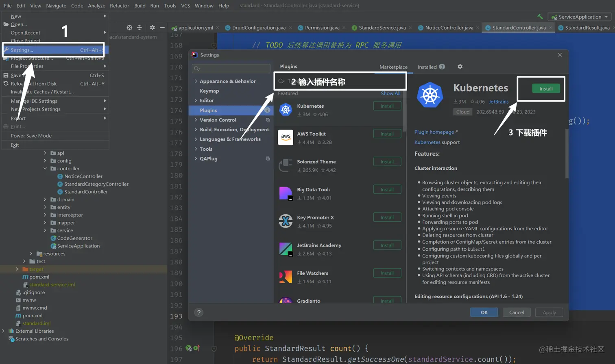Expand the External Libraries node
The width and height of the screenshot is (615, 364).
click(4, 331)
